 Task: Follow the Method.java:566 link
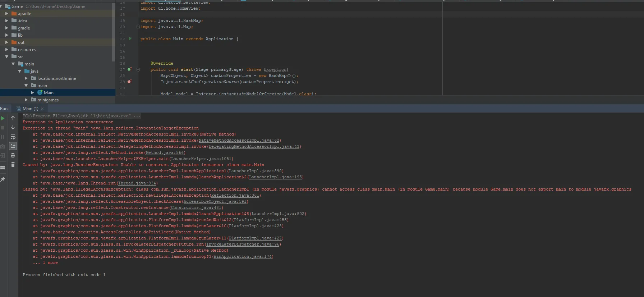click(x=165, y=152)
